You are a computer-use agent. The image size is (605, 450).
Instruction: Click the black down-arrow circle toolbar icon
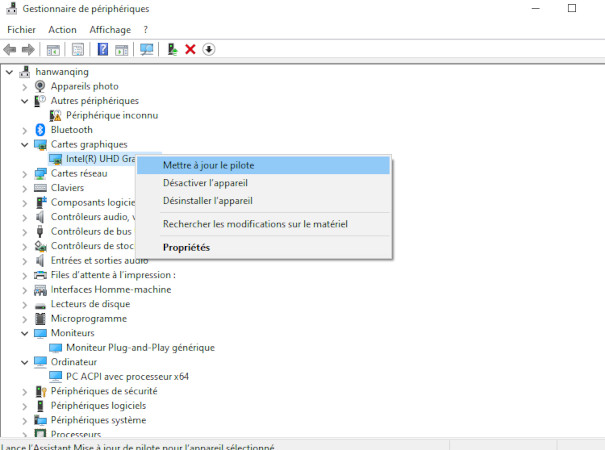point(209,49)
